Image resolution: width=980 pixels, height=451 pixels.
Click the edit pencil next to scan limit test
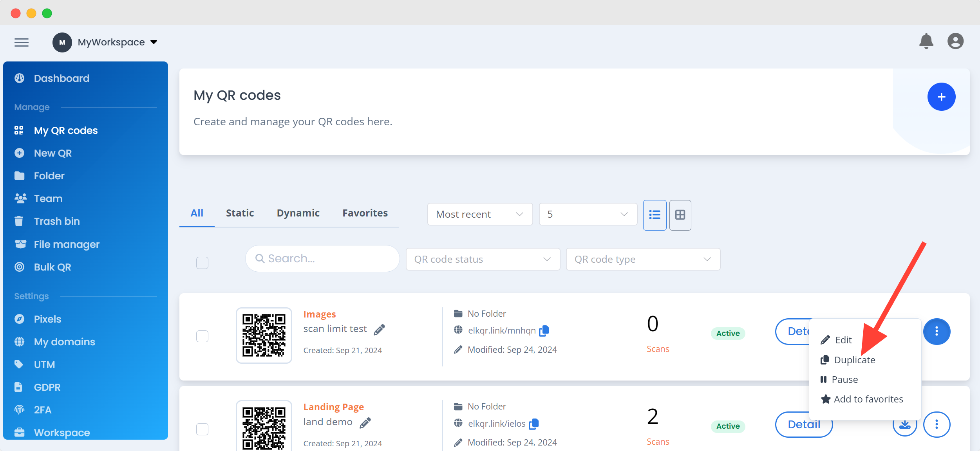[x=378, y=329]
